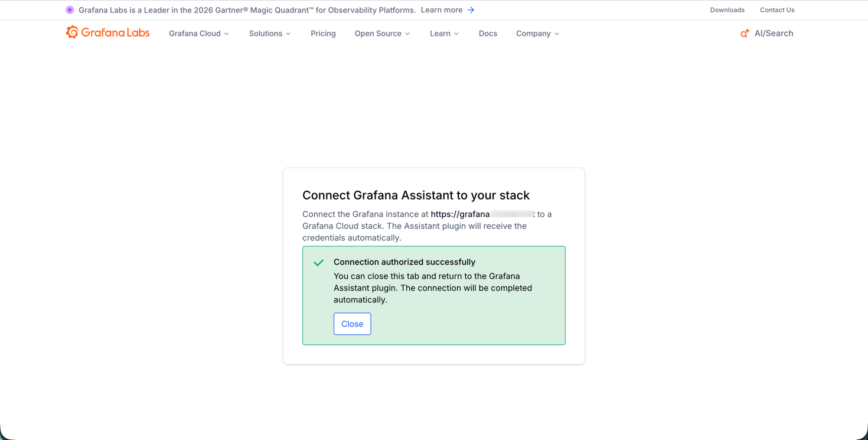The width and height of the screenshot is (868, 440).
Task: Click the https://grafana instance URL text
Action: [460, 214]
